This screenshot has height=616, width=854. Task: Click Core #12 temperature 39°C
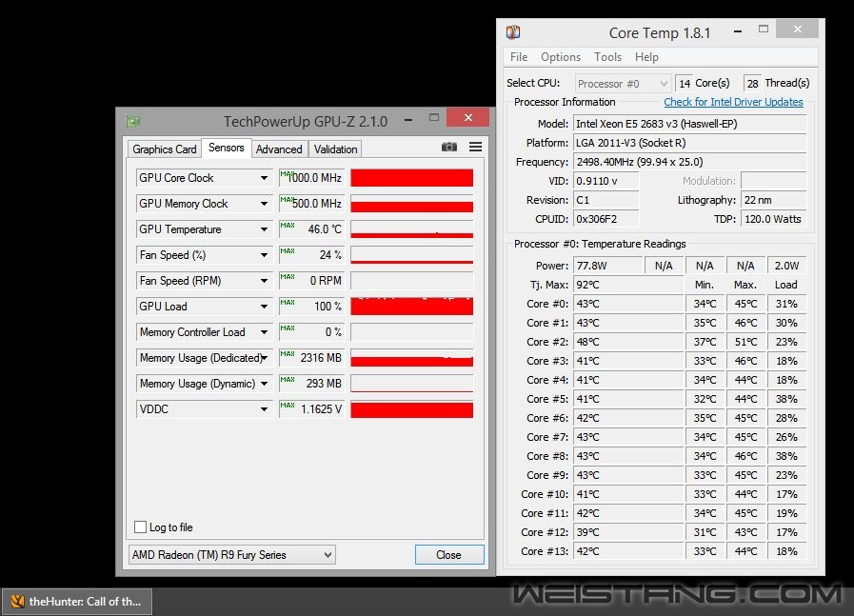pyautogui.click(x=628, y=532)
